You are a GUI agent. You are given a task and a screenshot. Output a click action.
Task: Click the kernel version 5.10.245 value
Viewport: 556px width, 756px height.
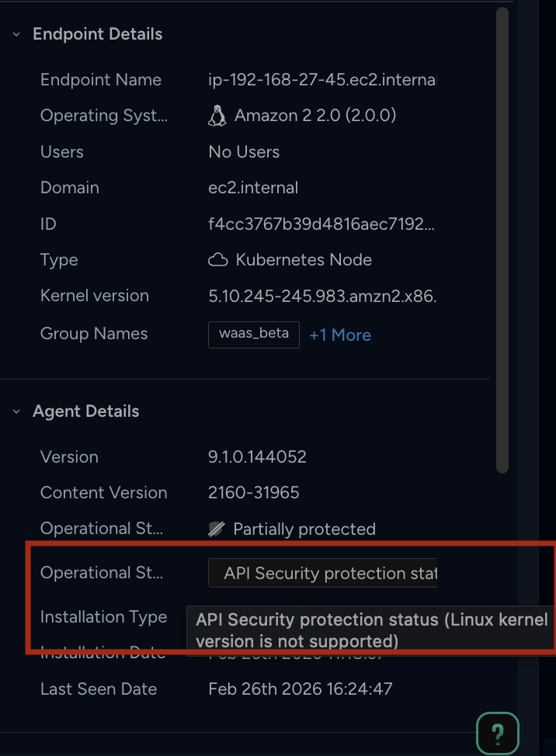point(322,296)
